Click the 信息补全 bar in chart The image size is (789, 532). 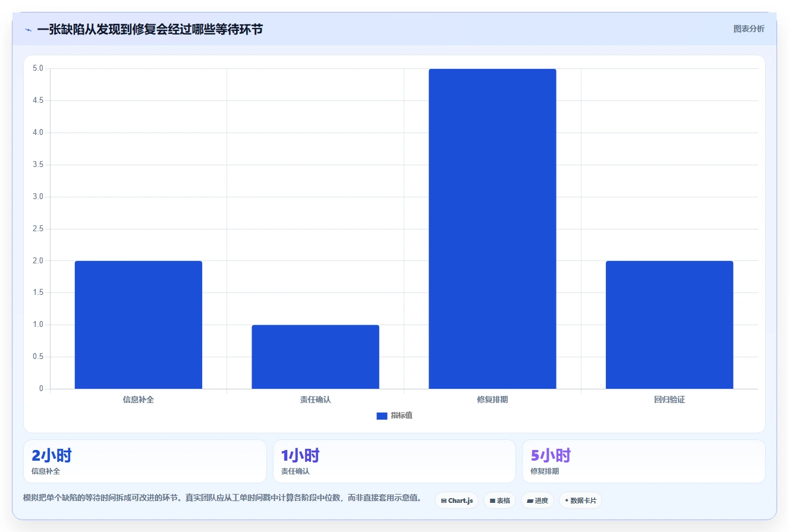[139, 325]
